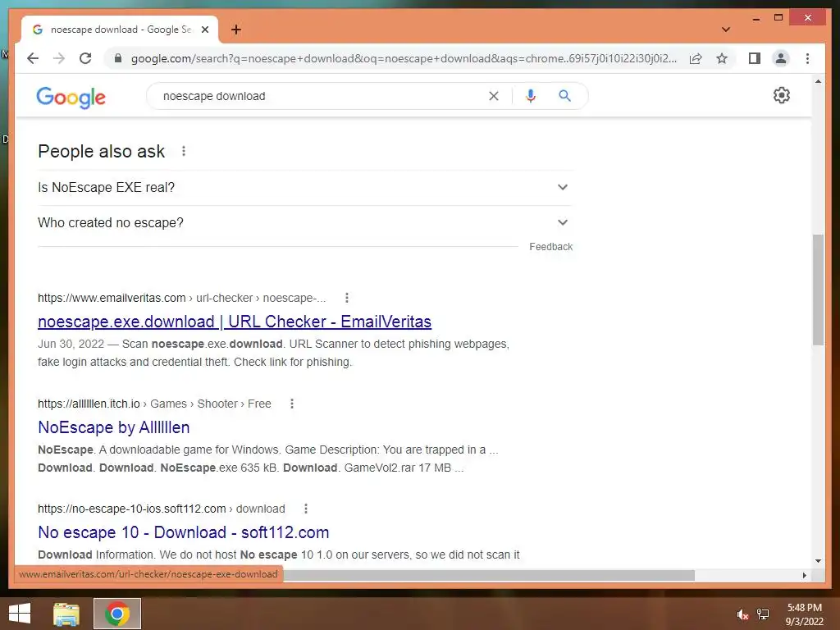Click the scrollbar down arrow
840x630 pixels.
pos(818,561)
